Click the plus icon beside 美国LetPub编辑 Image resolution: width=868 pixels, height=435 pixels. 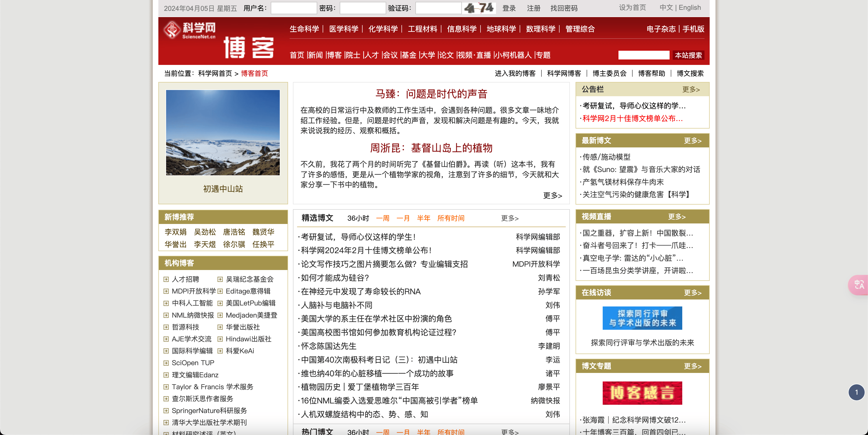click(220, 303)
